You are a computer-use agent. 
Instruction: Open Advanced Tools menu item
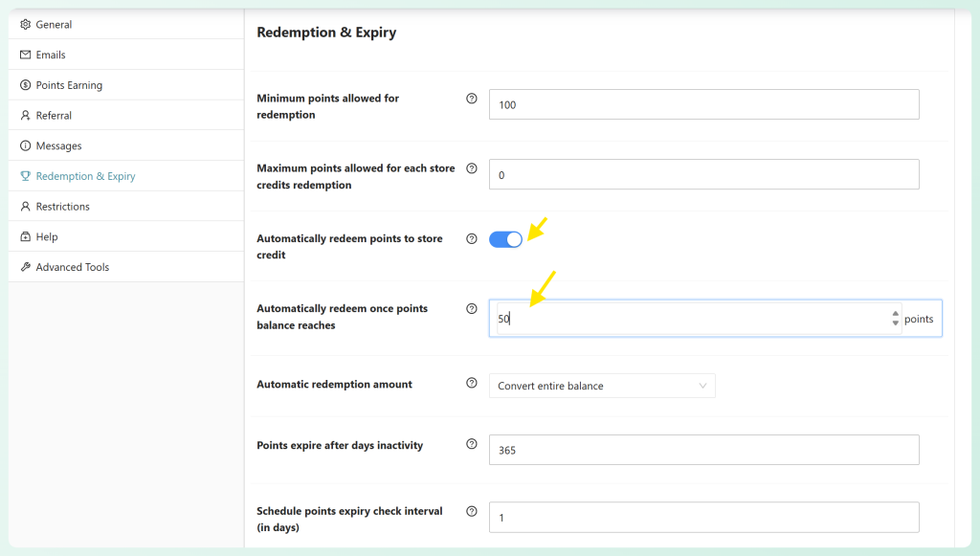tap(126, 267)
